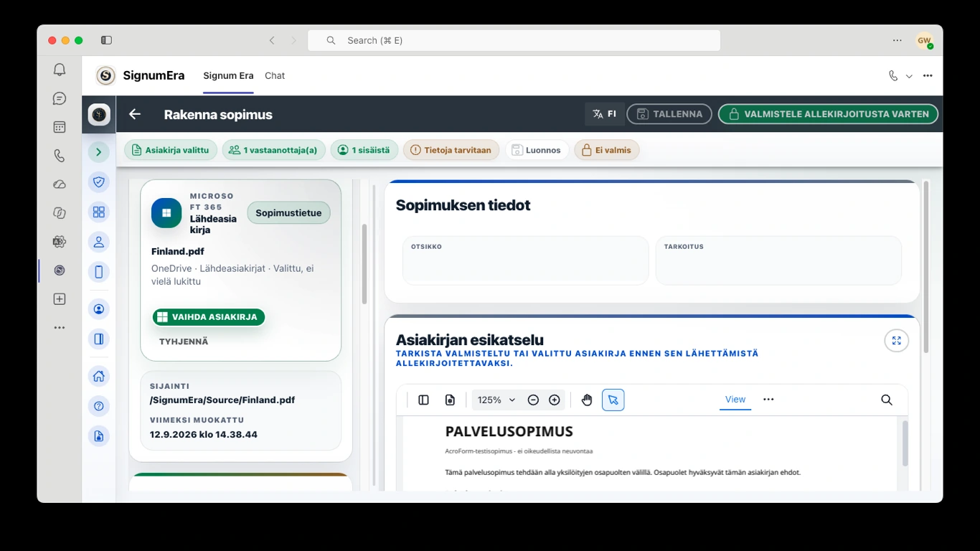Viewport: 980px width, 551px height.
Task: Open the 125% zoom level dropdown
Action: click(x=496, y=400)
